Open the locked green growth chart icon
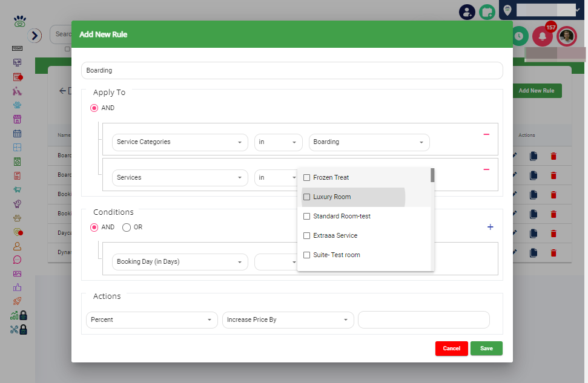The image size is (588, 383). [19, 316]
